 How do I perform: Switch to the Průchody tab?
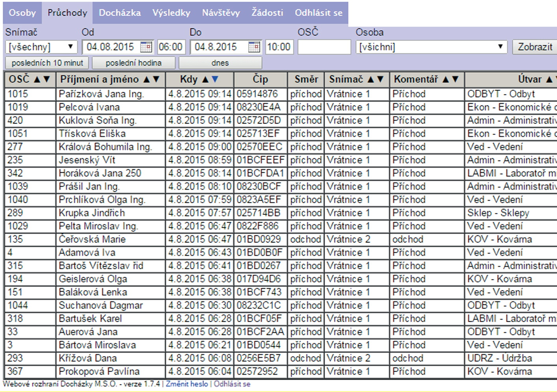67,13
